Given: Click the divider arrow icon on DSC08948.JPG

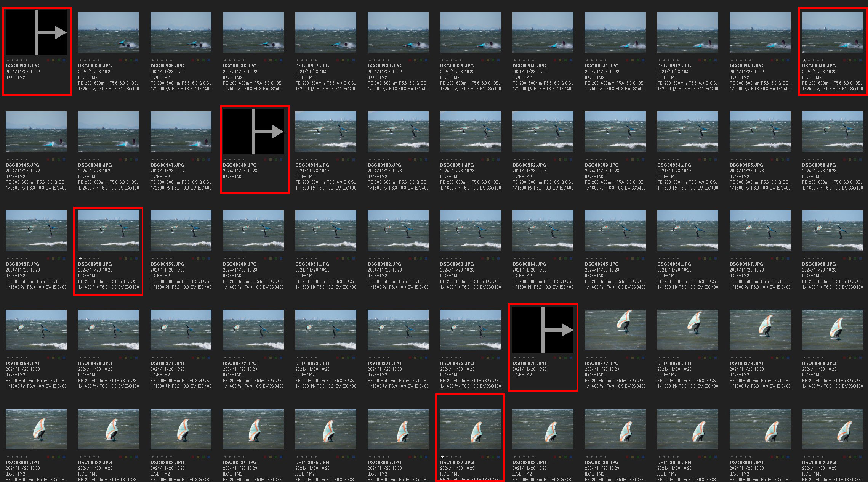Looking at the screenshot, I should (253, 132).
